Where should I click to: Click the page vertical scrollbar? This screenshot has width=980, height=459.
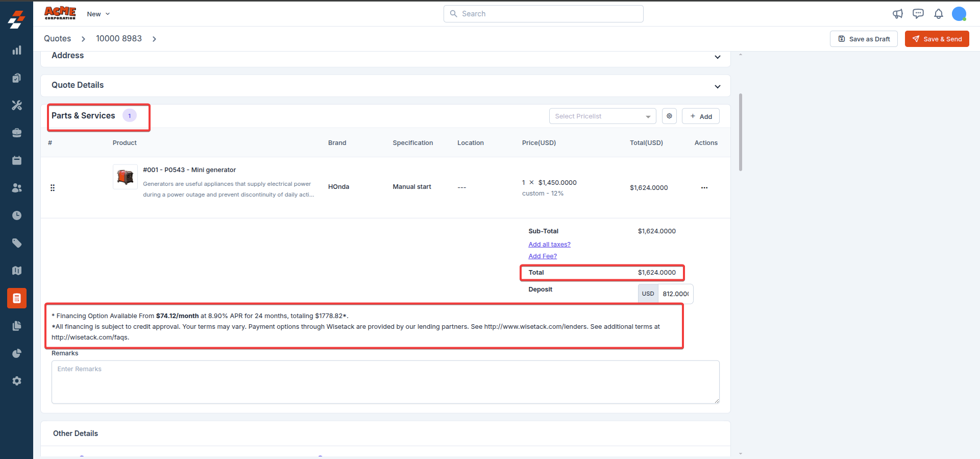(x=741, y=132)
